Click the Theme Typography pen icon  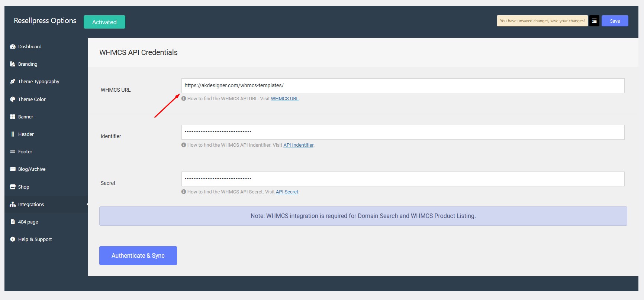[x=13, y=81]
